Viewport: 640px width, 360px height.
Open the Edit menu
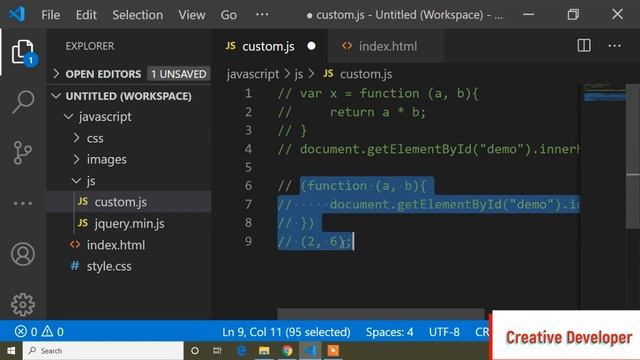coord(86,15)
